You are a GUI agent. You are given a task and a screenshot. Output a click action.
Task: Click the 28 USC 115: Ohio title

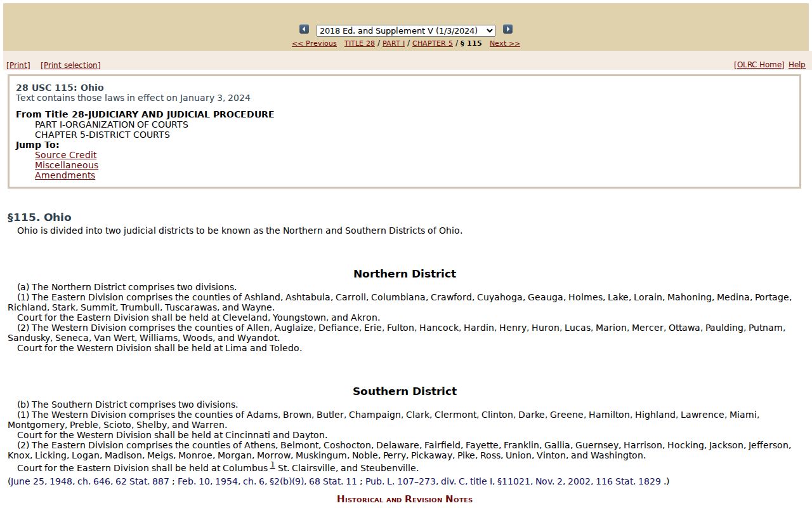60,88
